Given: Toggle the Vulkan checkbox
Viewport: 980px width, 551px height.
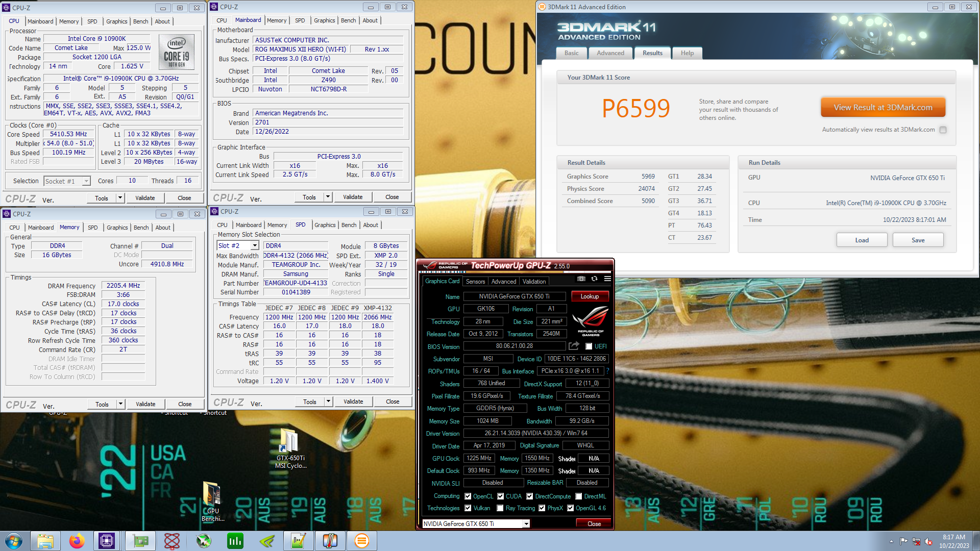Looking at the screenshot, I should pyautogui.click(x=468, y=508).
